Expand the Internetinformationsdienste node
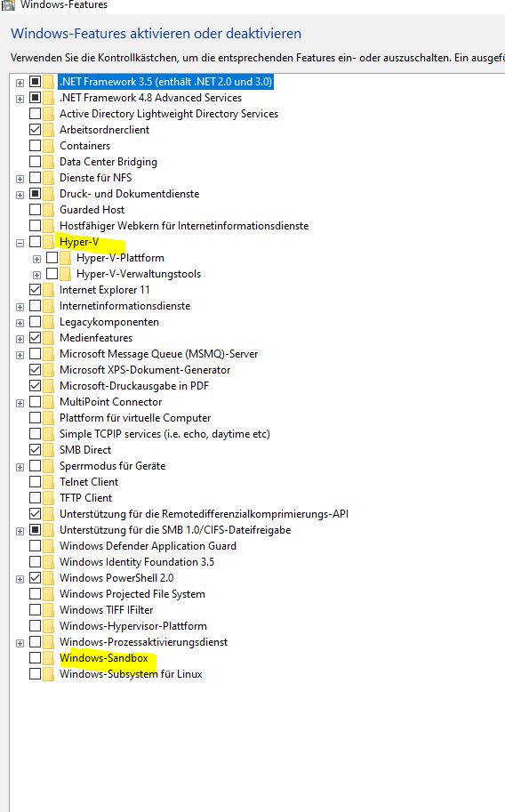Image resolution: width=505 pixels, height=812 pixels. (20, 307)
